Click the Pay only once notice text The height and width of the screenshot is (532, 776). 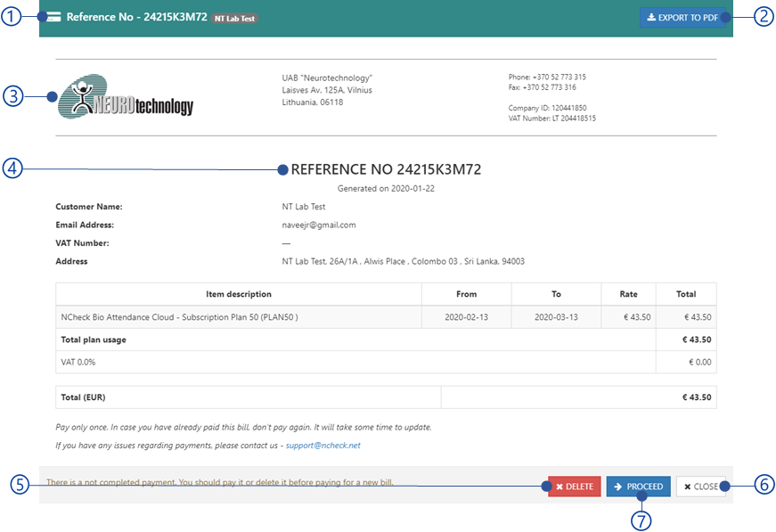(243, 427)
